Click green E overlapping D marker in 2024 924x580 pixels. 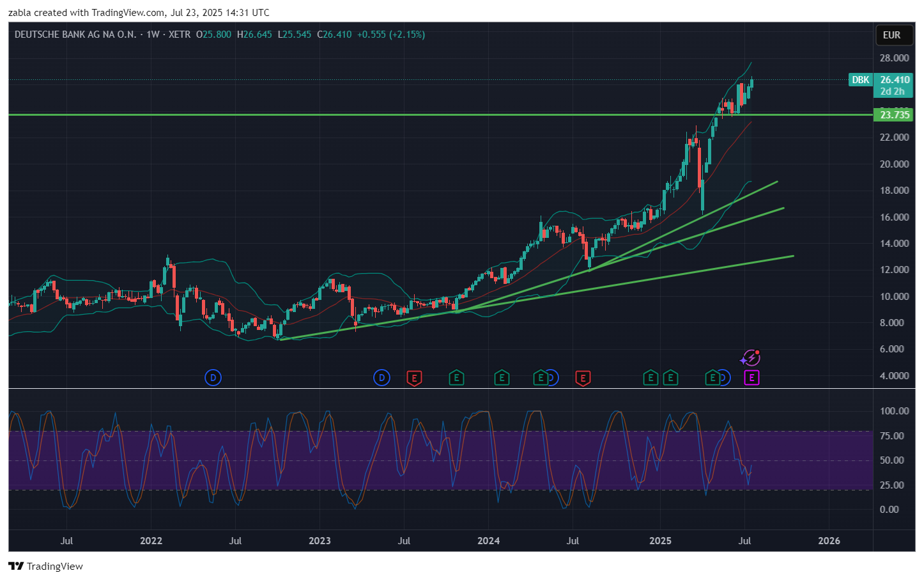(541, 379)
